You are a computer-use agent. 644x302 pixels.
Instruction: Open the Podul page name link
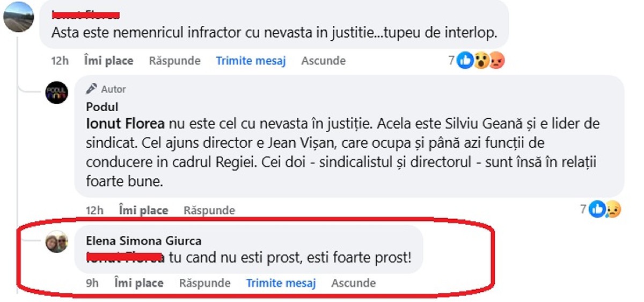[102, 107]
